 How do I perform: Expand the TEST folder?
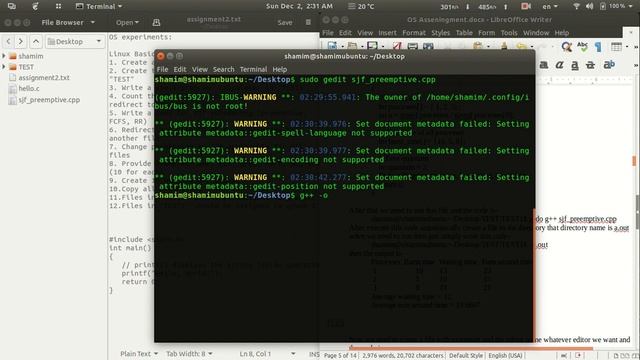coord(4,67)
